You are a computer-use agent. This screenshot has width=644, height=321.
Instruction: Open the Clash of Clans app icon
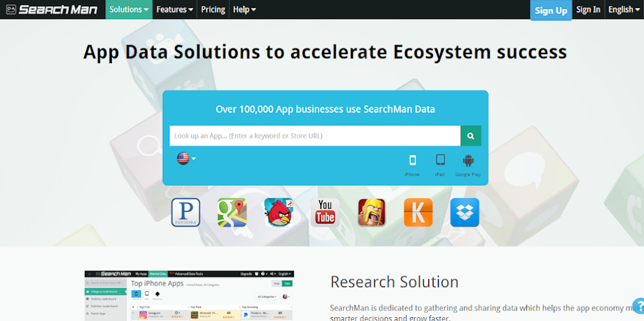[372, 213]
